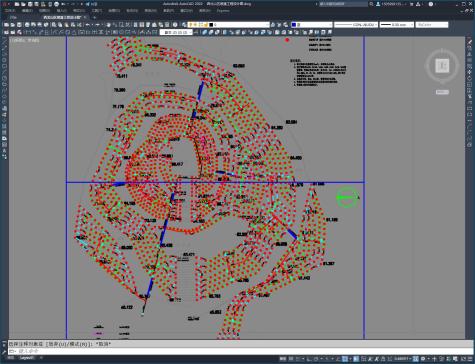Expand object snap settings arrow in status bar
The image size is (475, 364).
351,359
